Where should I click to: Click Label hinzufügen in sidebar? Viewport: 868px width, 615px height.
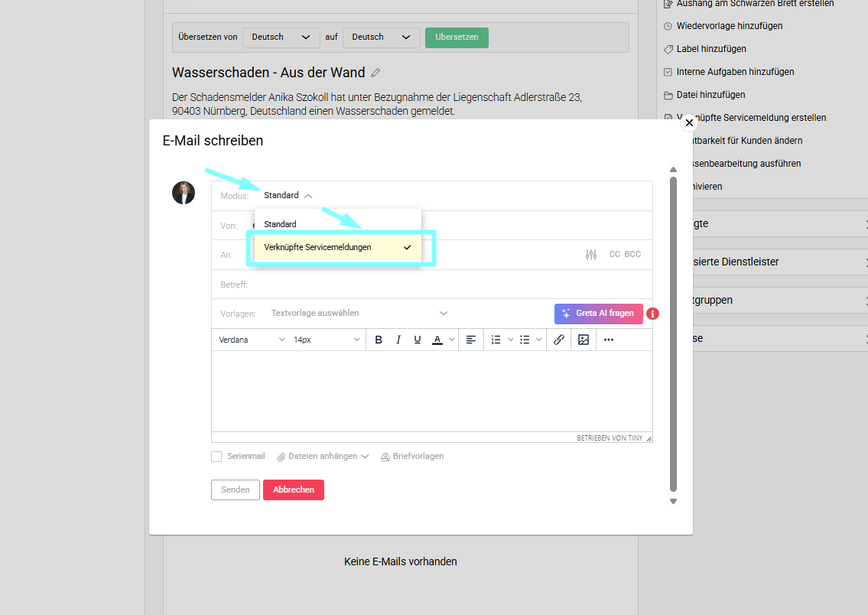[x=711, y=49]
